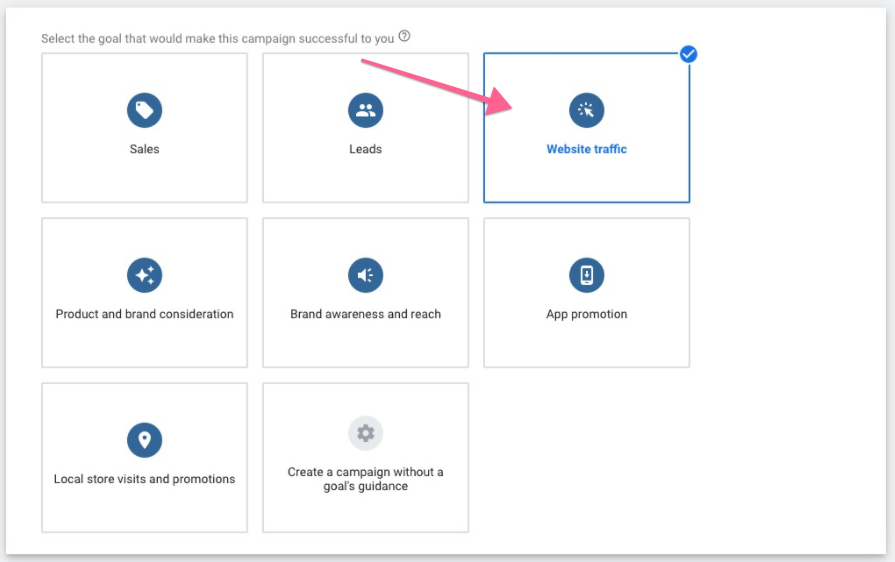895x562 pixels.
Task: Click the gray gear icon for no-goal campaign
Action: pos(366,433)
